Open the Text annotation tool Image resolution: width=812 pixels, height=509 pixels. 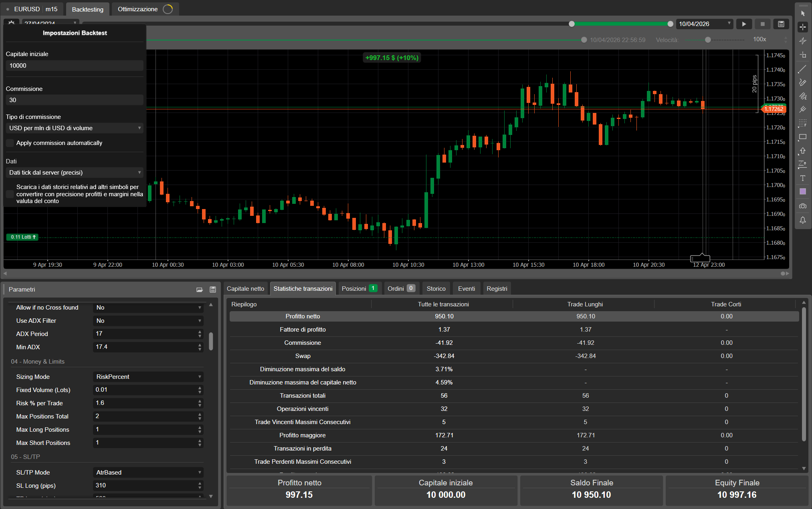pos(803,178)
